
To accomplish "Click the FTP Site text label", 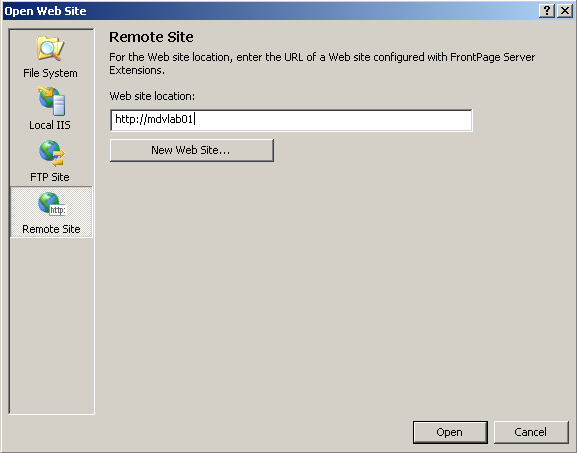I will coord(50,177).
